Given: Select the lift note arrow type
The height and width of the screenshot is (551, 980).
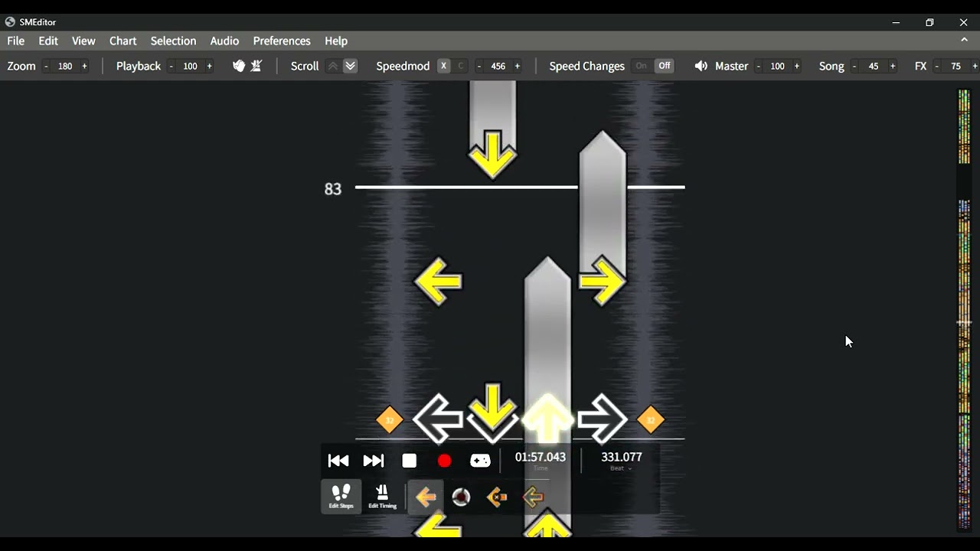Looking at the screenshot, I should tap(533, 497).
